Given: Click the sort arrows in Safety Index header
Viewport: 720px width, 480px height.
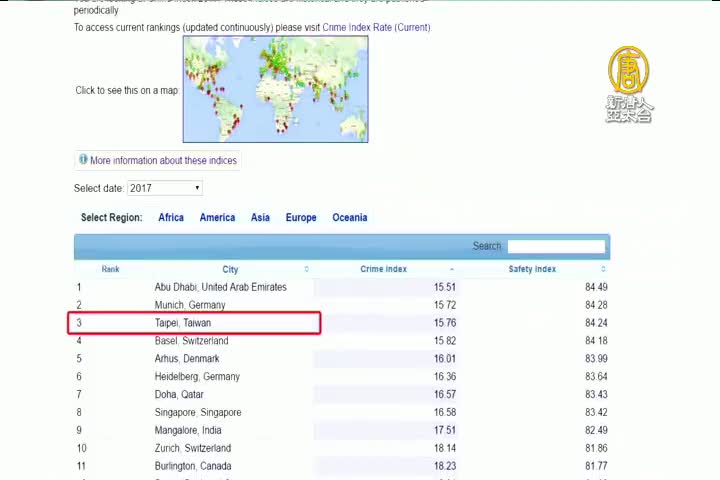Looking at the screenshot, I should pyautogui.click(x=603, y=269).
